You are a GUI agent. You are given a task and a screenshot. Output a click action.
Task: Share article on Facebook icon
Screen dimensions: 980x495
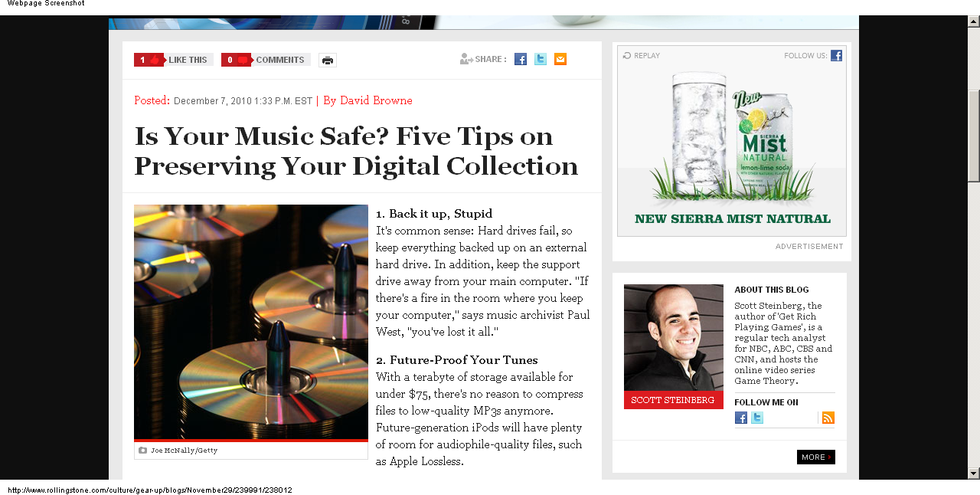tap(521, 59)
